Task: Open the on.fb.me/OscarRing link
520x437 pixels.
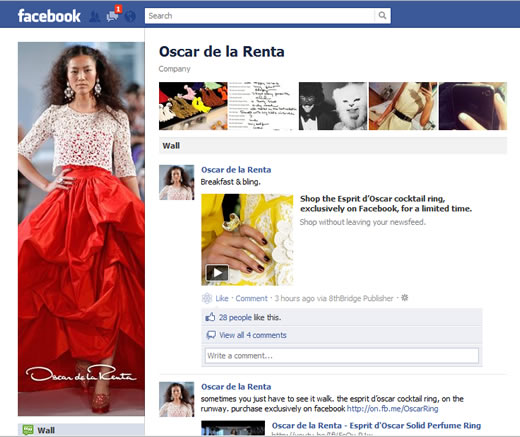Action: pyautogui.click(x=392, y=409)
